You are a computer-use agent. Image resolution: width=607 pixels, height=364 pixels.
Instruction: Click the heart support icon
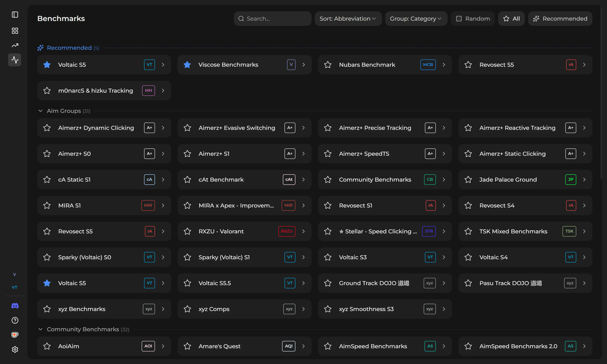point(15,335)
